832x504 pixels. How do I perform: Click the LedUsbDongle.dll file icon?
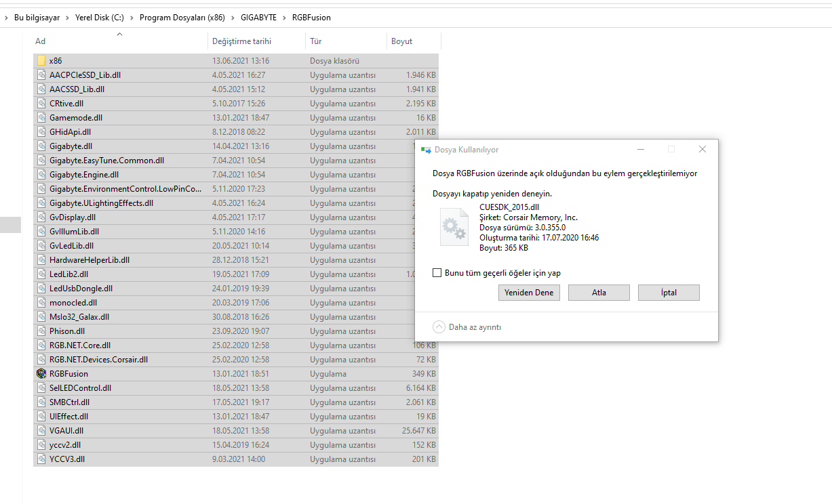(41, 289)
